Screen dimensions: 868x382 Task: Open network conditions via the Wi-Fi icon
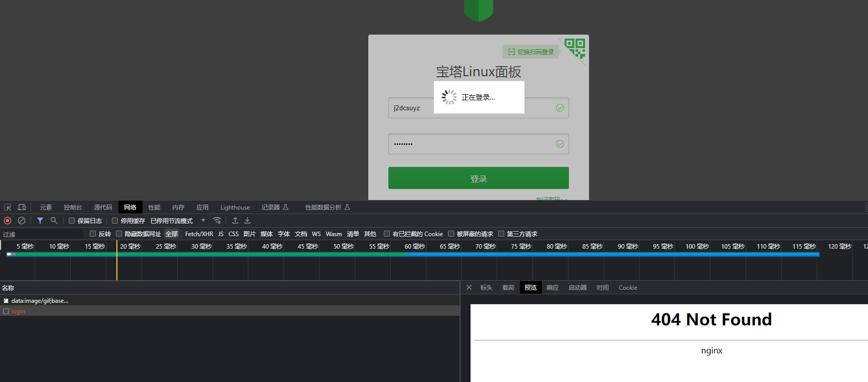pos(217,221)
